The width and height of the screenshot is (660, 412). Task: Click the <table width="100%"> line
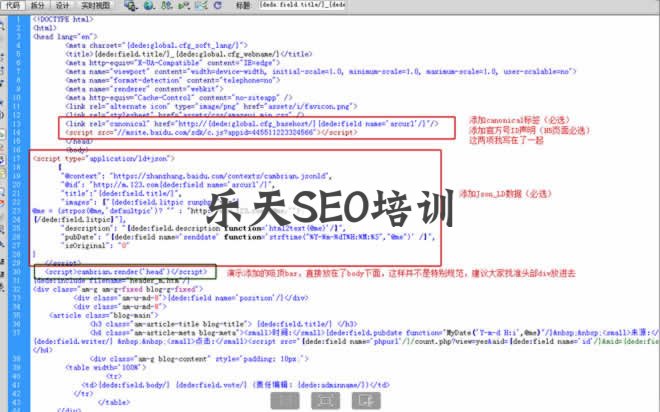[x=106, y=368]
